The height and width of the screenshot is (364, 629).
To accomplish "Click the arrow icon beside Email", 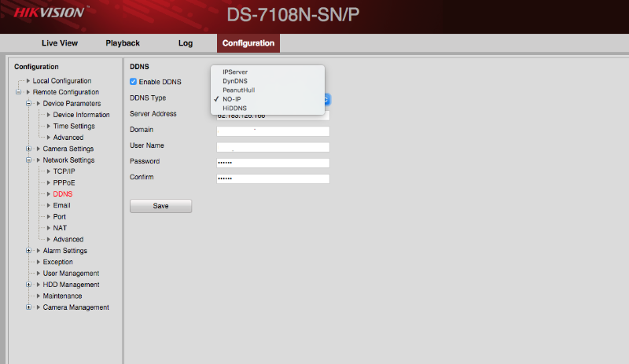I will pos(49,205).
